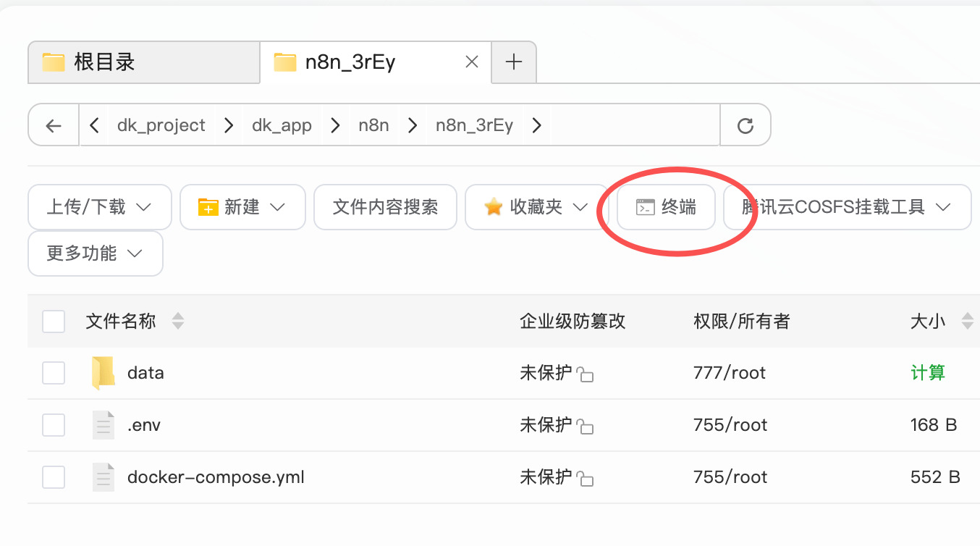Select the .env file checkbox

coord(54,425)
